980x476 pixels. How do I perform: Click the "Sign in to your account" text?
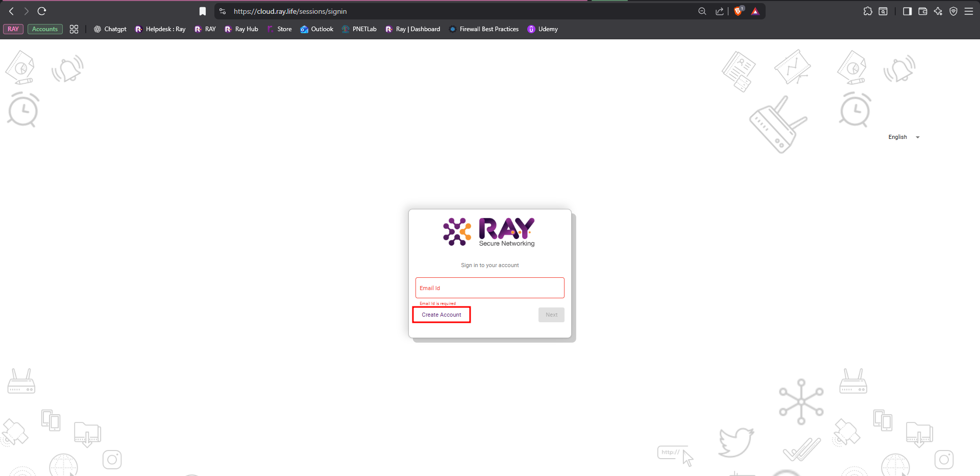point(490,266)
